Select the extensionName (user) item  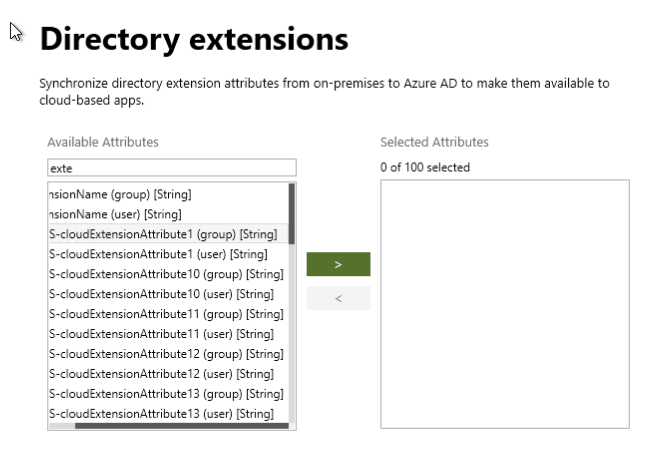click(115, 214)
